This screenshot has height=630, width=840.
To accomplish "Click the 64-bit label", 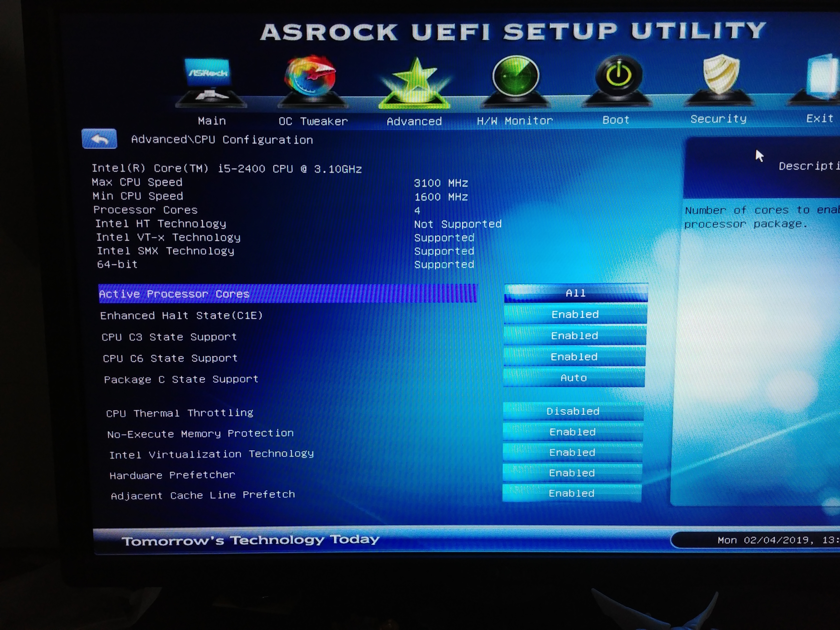I will coord(117,264).
